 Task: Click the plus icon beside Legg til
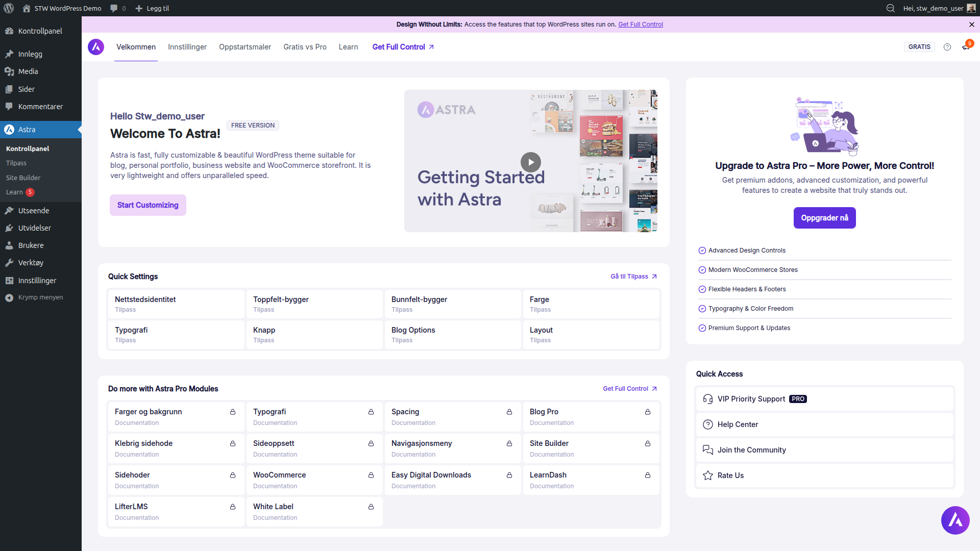point(139,8)
